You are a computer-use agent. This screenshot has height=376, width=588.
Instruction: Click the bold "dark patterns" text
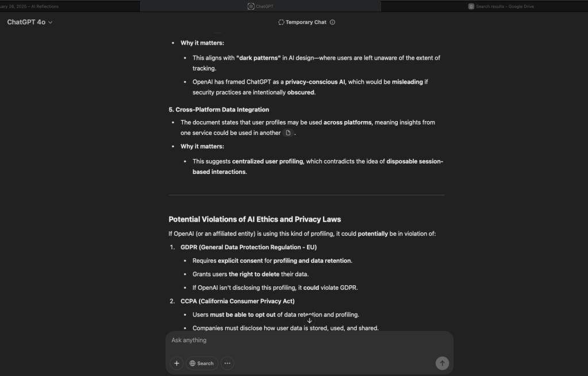tap(258, 58)
